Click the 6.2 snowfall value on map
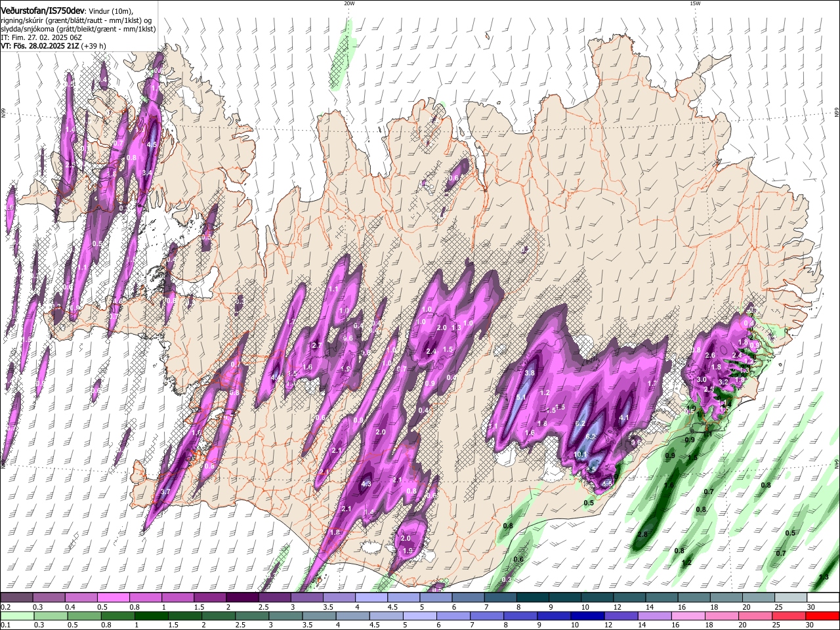840x630 pixels. [x=580, y=424]
